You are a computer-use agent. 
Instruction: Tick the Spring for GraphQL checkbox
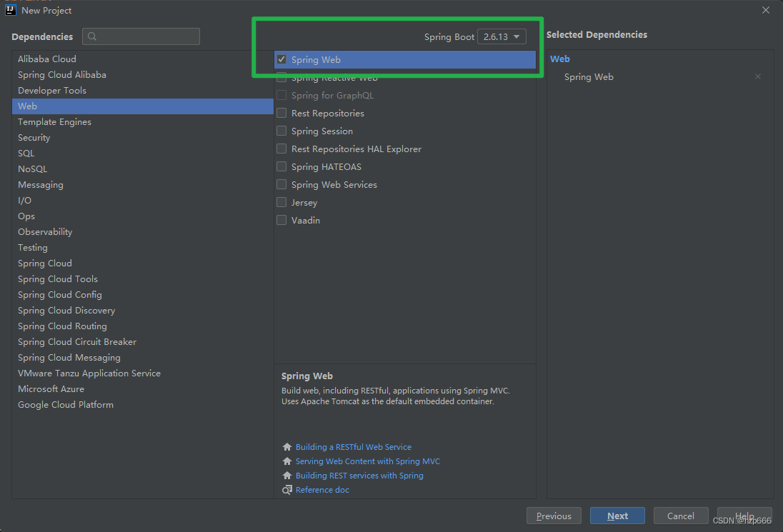pos(281,95)
